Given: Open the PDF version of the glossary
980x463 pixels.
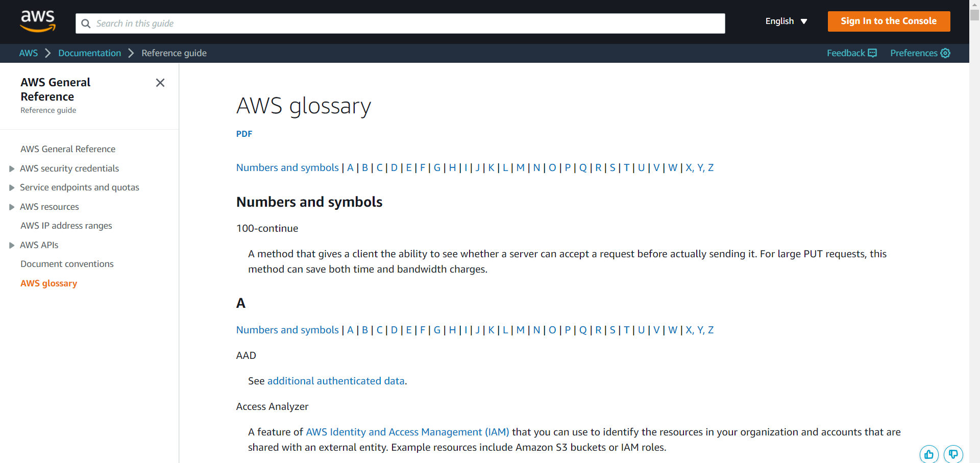Looking at the screenshot, I should [x=244, y=134].
